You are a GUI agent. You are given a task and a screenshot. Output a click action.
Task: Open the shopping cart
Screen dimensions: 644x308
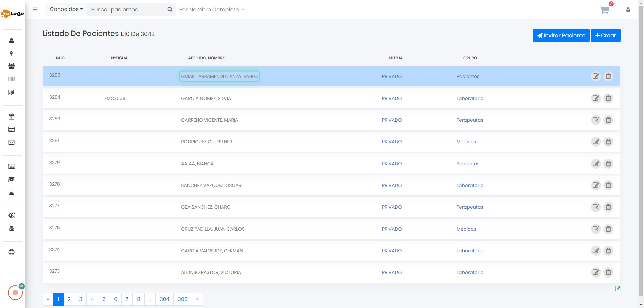tap(604, 10)
